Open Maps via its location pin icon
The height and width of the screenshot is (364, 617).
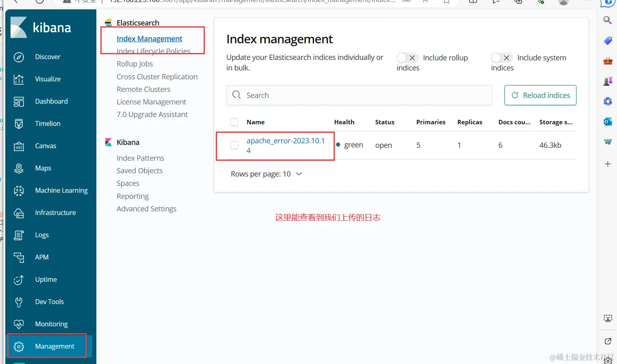[x=19, y=168]
